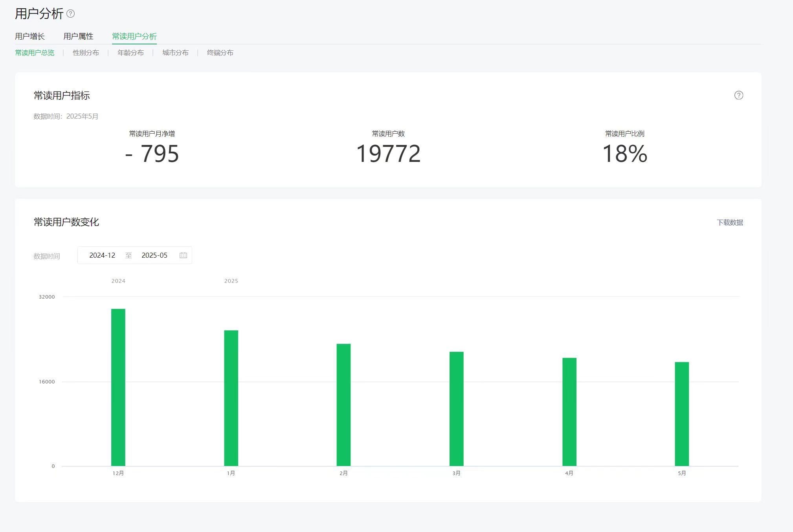793x532 pixels.
Task: Open 常读用户总览 sub-tab
Action: 35,53
